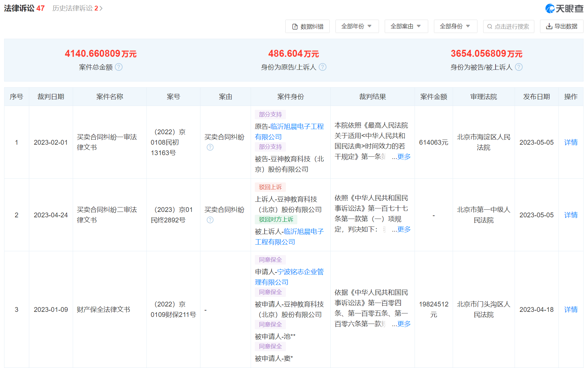Open 宁波铭志企业管理有限公司 company link

pyautogui.click(x=300, y=272)
